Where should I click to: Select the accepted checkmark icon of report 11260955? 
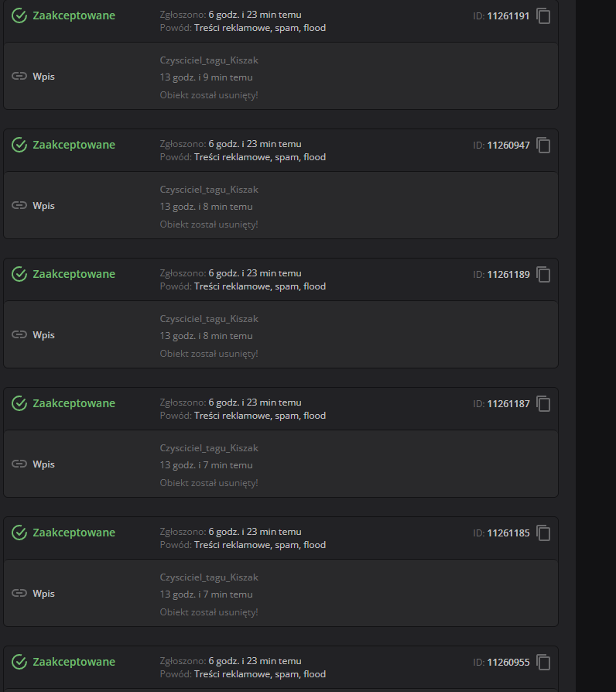click(19, 662)
